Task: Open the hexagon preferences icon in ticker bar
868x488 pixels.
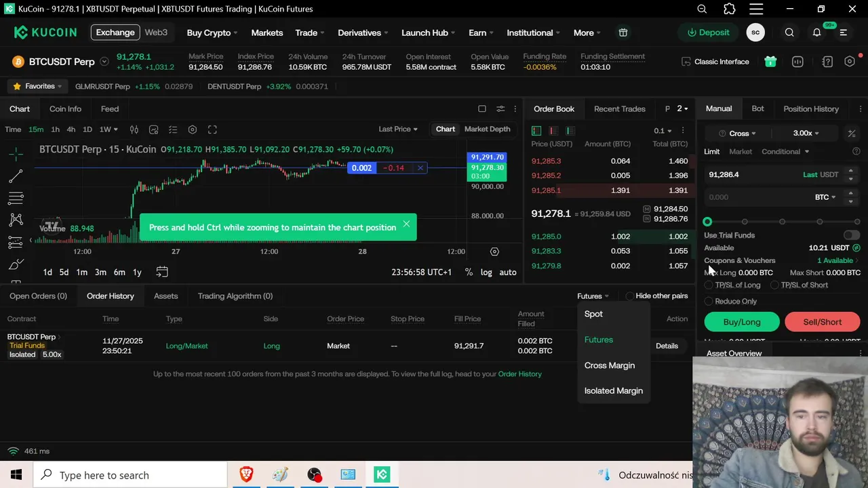Action: click(x=850, y=62)
